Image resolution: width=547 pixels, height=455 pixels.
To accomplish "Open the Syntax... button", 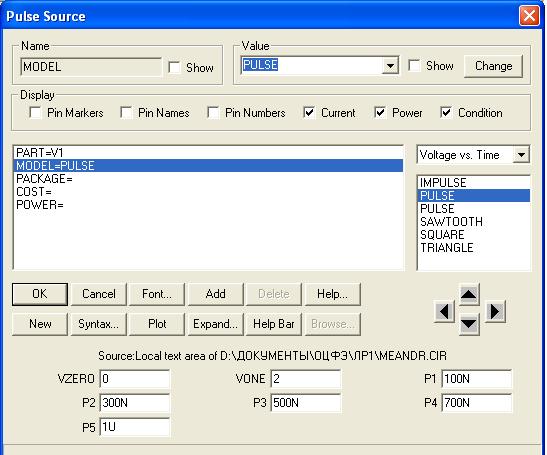I will point(99,324).
